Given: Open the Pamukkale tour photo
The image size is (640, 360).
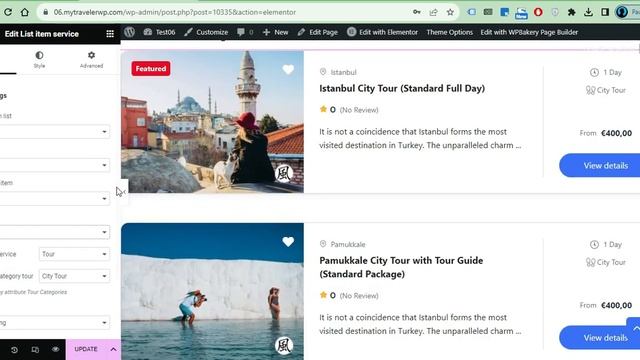Looking at the screenshot, I should 212,291.
